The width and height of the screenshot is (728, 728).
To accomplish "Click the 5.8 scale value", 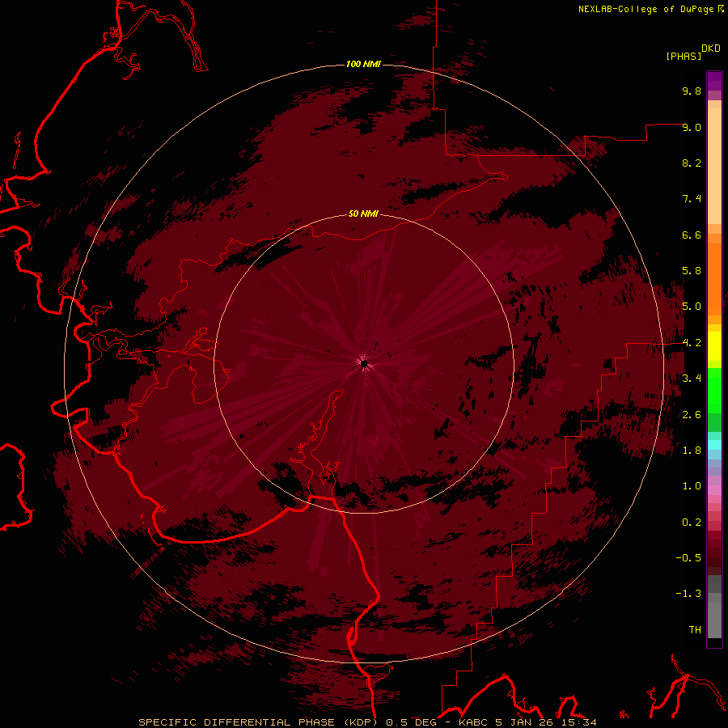I will (x=692, y=271).
